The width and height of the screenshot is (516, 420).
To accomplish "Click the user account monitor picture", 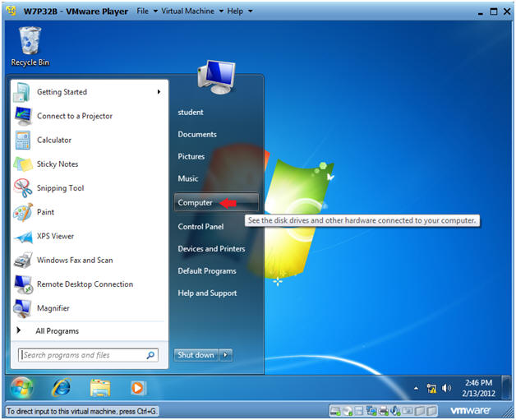I will click(217, 77).
